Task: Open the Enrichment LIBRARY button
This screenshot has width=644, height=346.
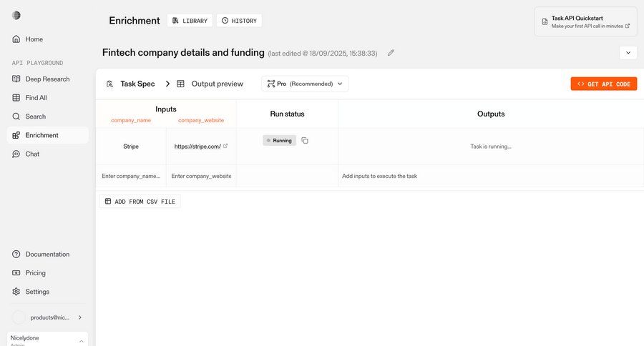Action: tap(190, 21)
